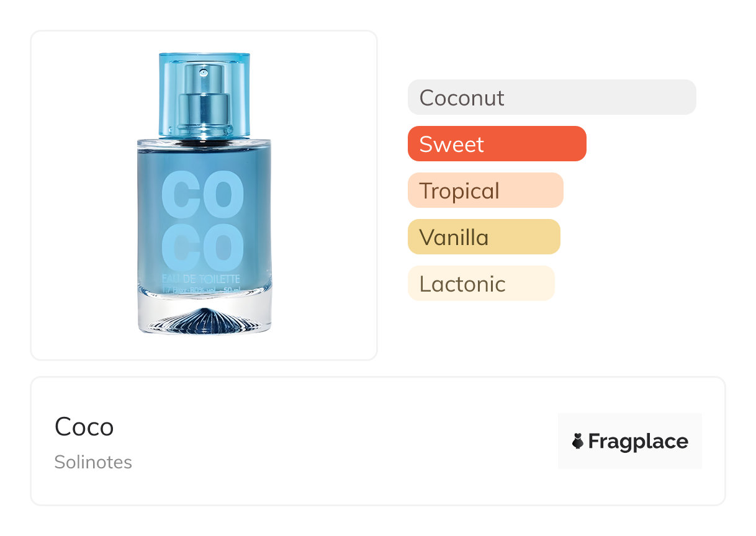
Task: Click the bottle's silver shoulder rim
Action: pos(204,143)
